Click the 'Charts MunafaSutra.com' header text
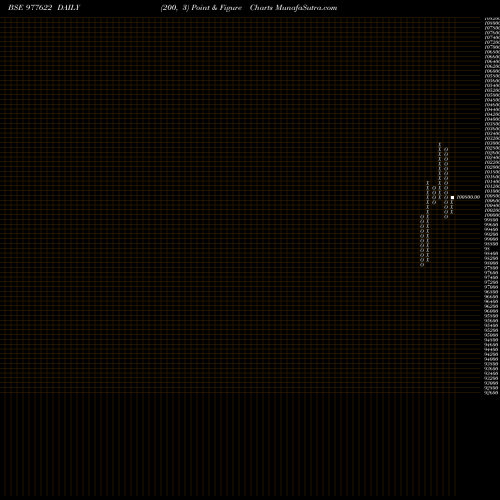 [x=293, y=8]
